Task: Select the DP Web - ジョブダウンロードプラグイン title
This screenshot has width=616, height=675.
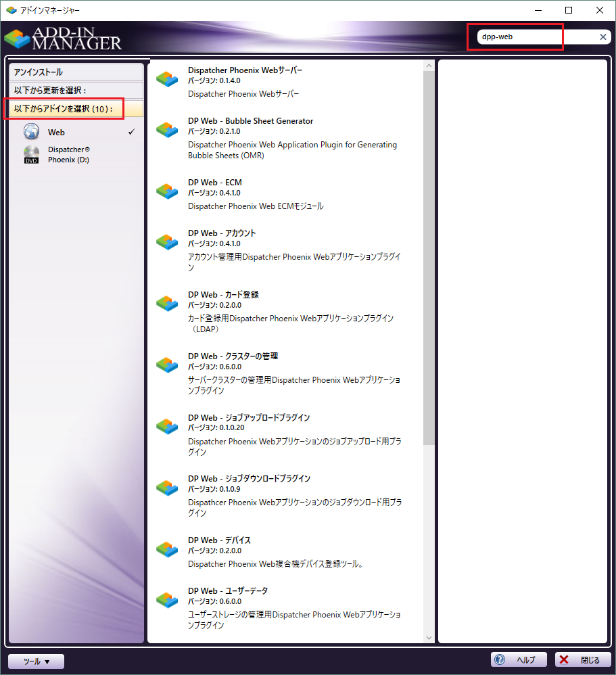Action: point(250,479)
